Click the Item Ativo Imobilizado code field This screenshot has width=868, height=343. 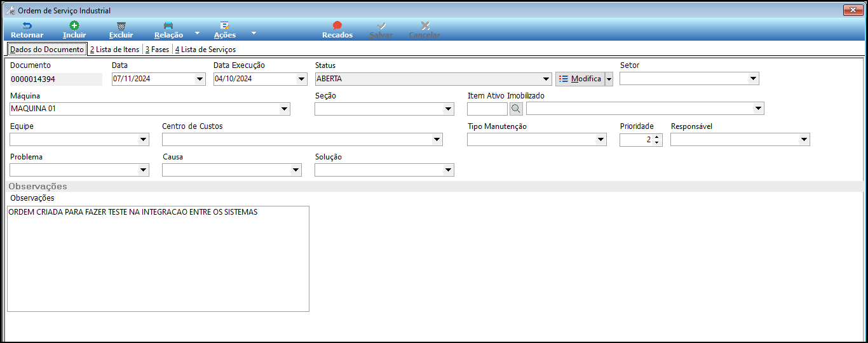[x=487, y=109]
